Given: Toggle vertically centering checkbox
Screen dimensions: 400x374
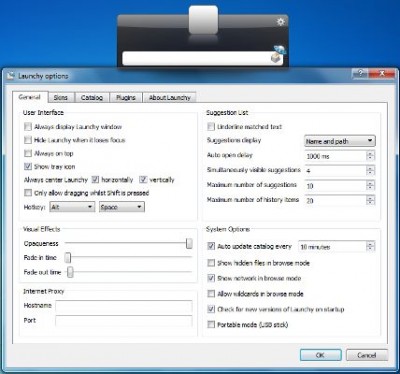Looking at the screenshot, I should [x=143, y=180].
